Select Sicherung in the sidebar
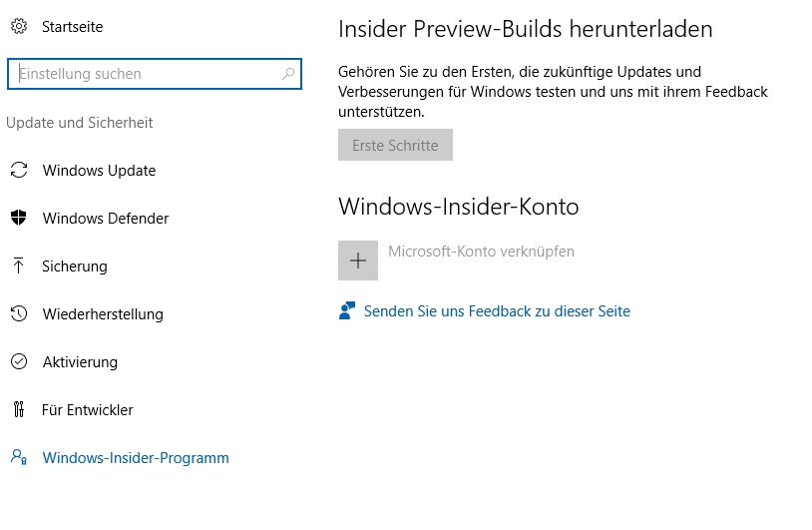812x530 pixels. coord(75,266)
